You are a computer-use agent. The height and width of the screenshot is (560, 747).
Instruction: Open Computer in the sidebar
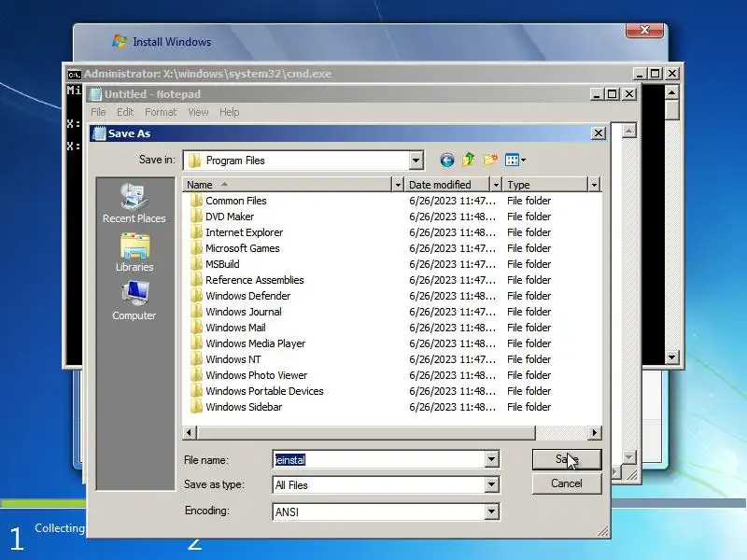(134, 301)
